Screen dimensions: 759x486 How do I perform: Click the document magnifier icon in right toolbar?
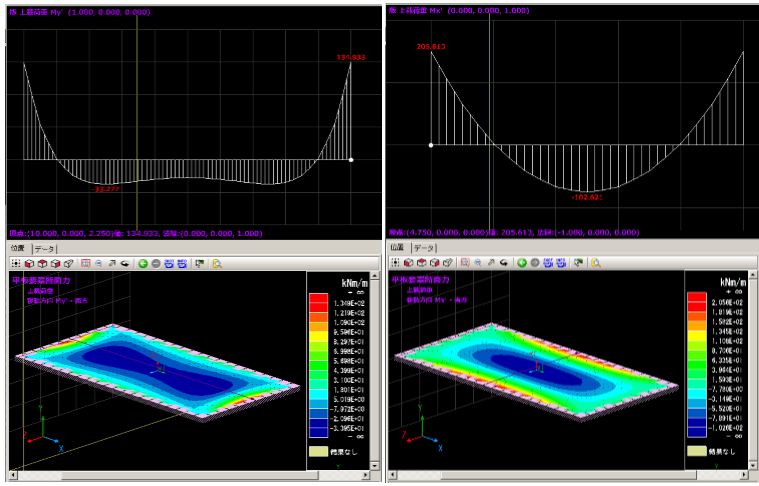[595, 263]
